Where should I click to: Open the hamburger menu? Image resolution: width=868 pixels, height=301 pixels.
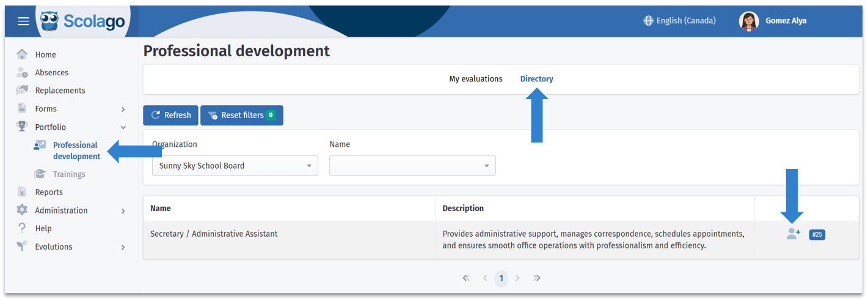[x=23, y=21]
